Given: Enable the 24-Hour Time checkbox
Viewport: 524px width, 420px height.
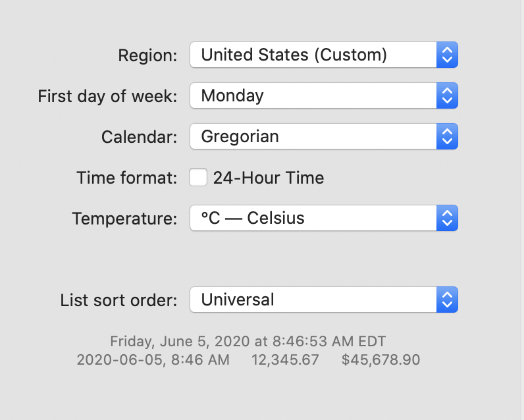Looking at the screenshot, I should pos(198,178).
